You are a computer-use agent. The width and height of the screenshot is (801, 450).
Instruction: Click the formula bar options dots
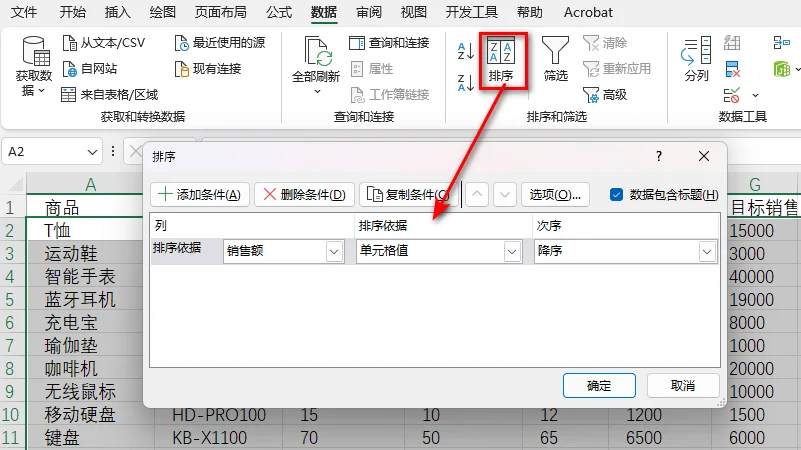113,151
